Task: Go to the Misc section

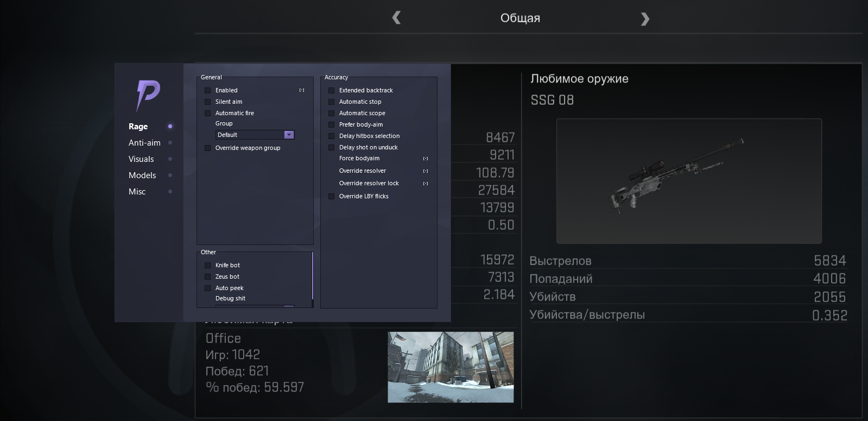Action: [137, 192]
